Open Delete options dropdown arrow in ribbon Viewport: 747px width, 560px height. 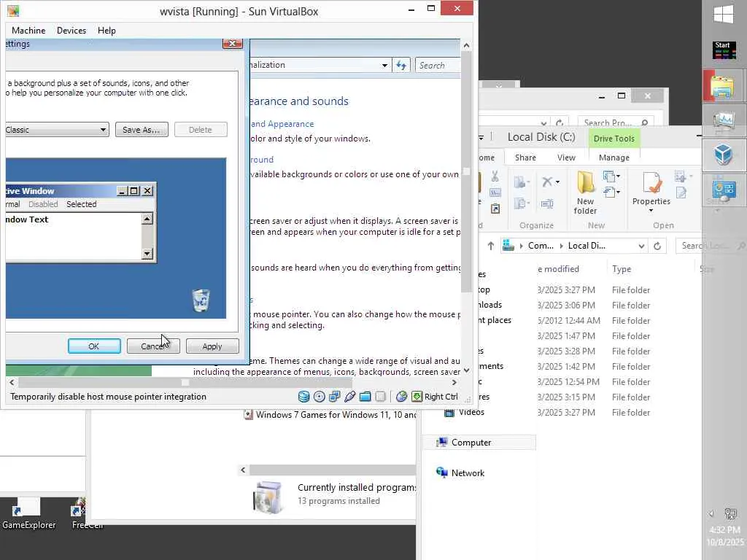coord(557,182)
